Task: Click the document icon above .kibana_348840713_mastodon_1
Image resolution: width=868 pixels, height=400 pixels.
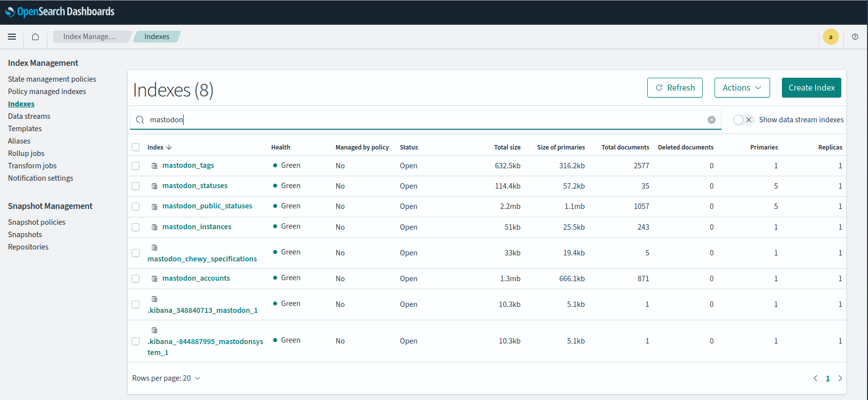Action: pyautogui.click(x=154, y=299)
